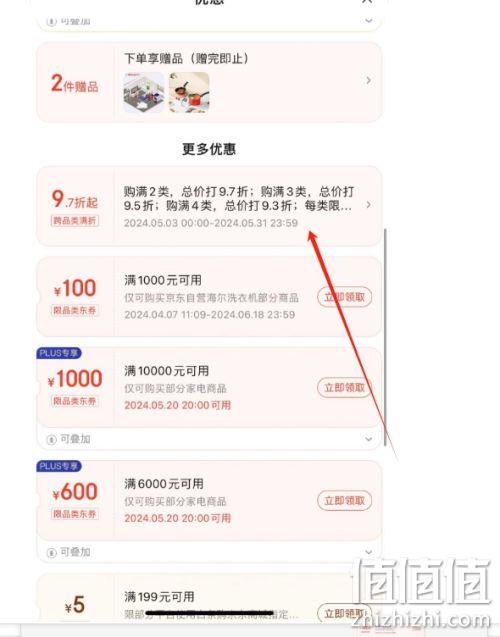This screenshot has height=637, width=500.
Task: Claim the ¥1000 PLUS coupon
Action: [x=344, y=388]
